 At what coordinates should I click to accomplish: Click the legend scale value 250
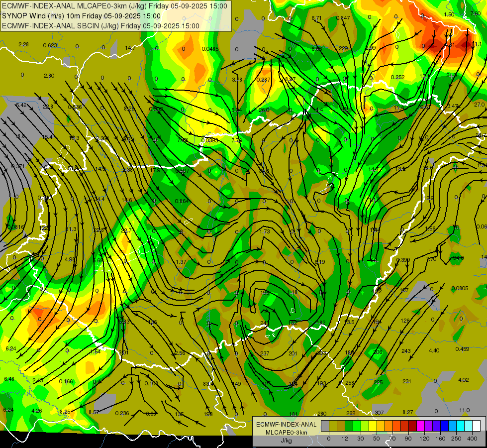(456, 439)
